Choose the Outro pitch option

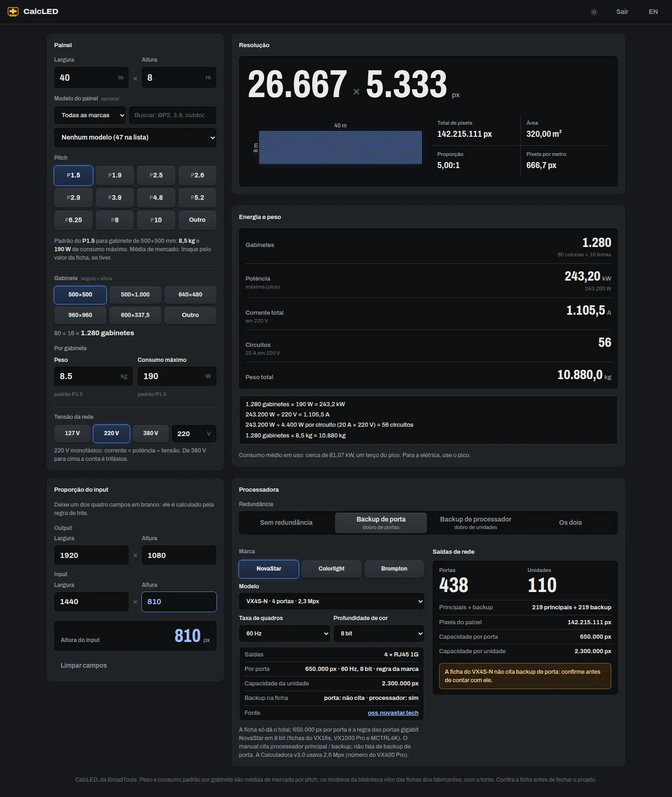point(197,220)
